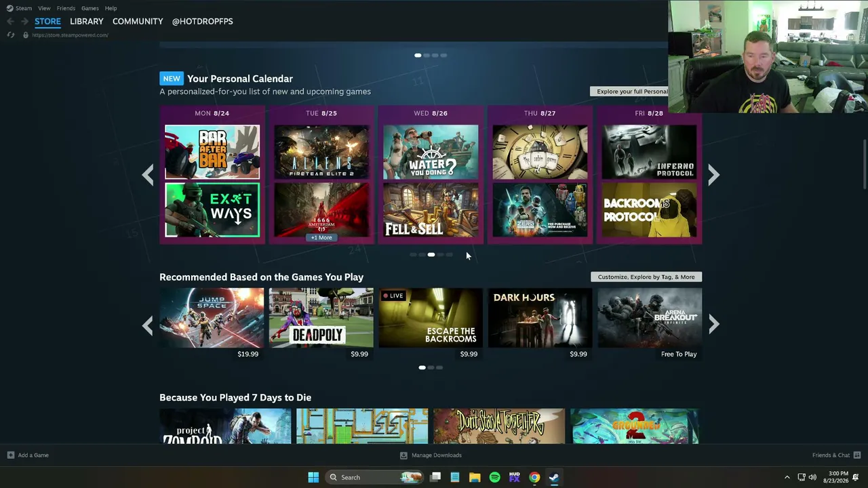Go back with the Steam back arrow
This screenshot has height=488, width=868.
[x=10, y=22]
